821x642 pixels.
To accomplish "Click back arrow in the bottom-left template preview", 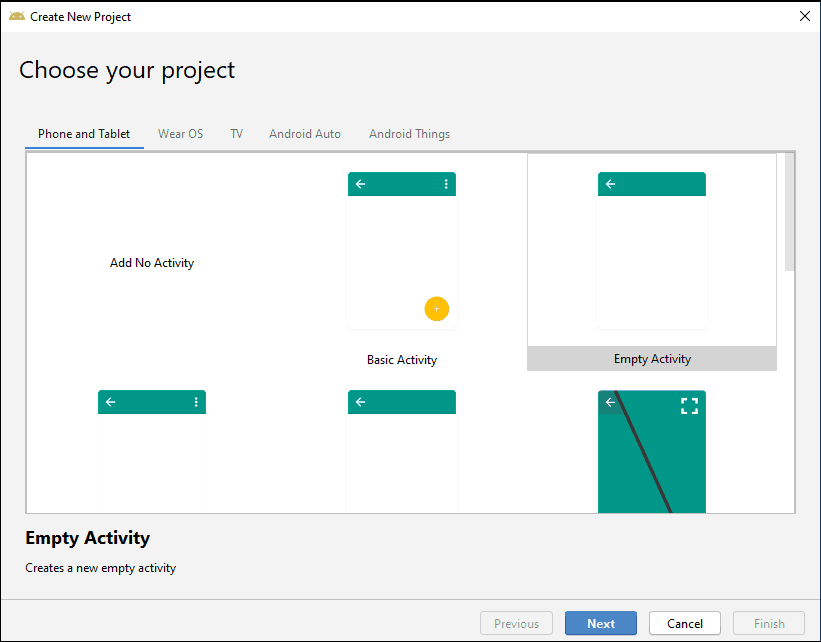I will coord(110,402).
